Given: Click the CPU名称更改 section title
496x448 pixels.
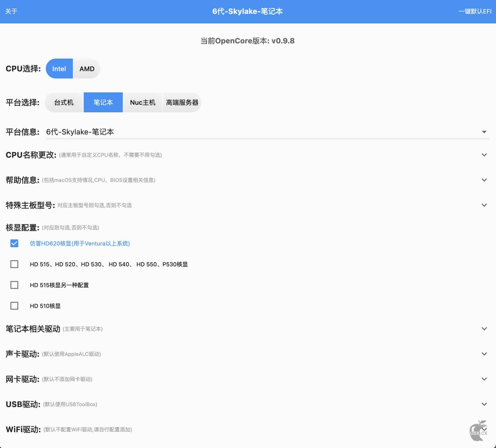Looking at the screenshot, I should [x=31, y=155].
